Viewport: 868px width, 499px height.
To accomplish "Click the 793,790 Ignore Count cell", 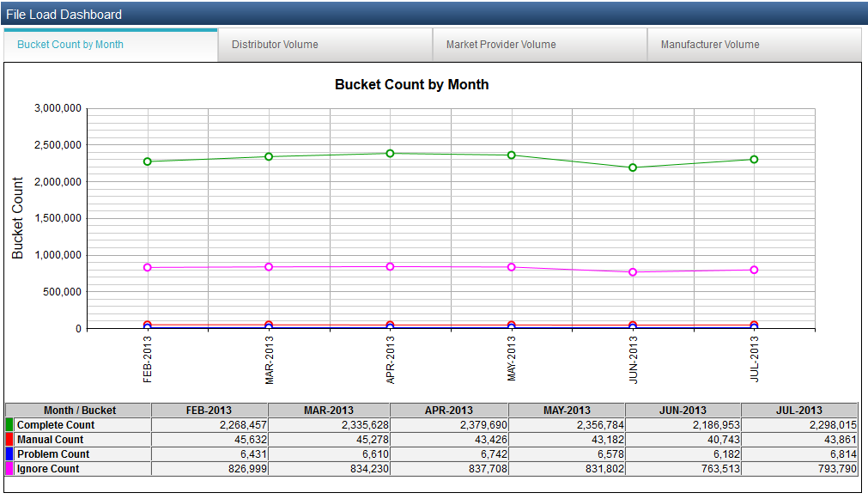I will coord(799,469).
